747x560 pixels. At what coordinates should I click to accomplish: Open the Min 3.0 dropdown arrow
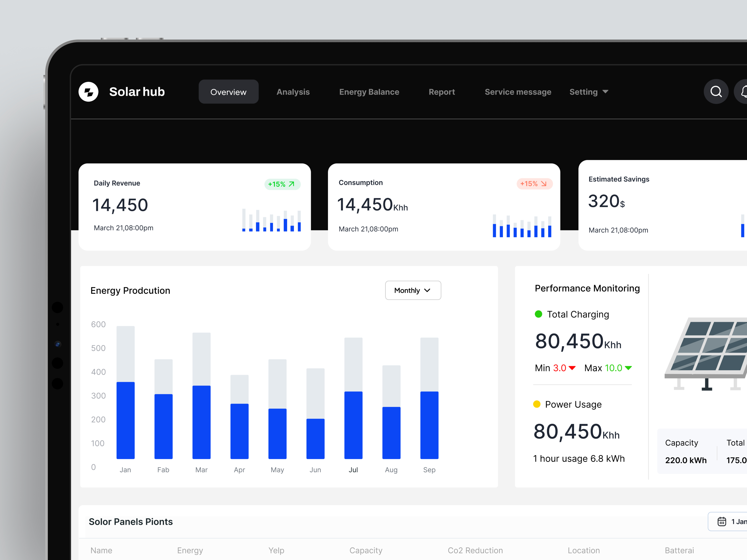(x=572, y=368)
